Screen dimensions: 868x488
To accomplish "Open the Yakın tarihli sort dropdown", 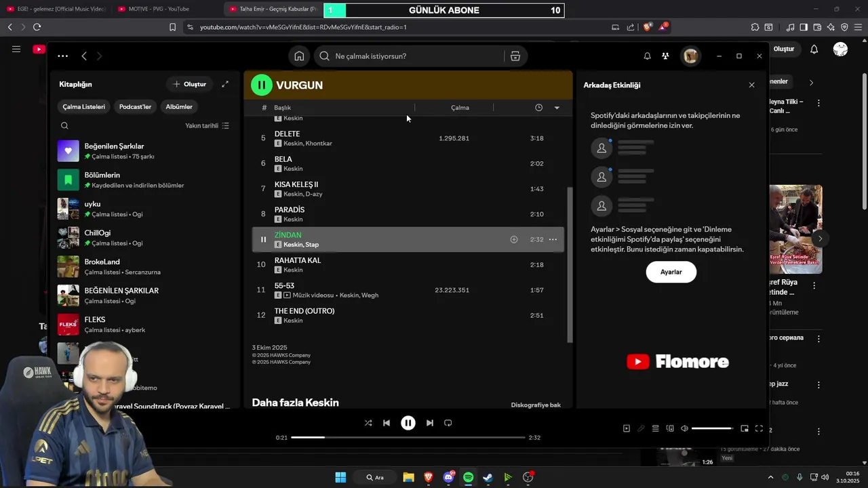I will 207,125.
